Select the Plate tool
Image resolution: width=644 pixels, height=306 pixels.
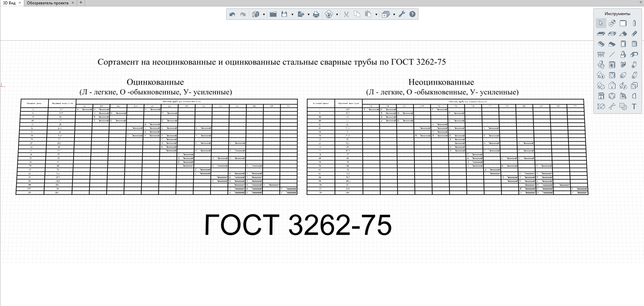pyautogui.click(x=634, y=96)
